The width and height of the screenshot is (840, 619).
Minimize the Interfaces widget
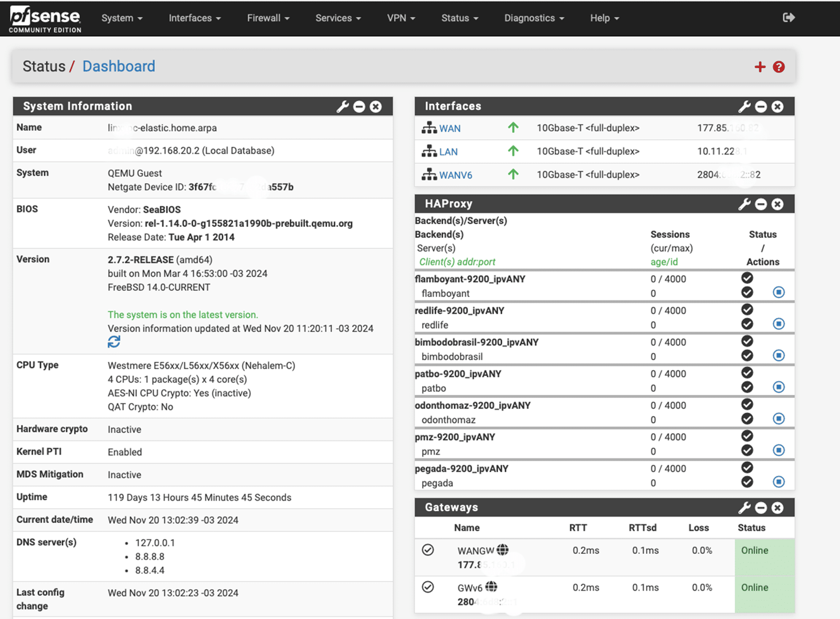point(761,107)
